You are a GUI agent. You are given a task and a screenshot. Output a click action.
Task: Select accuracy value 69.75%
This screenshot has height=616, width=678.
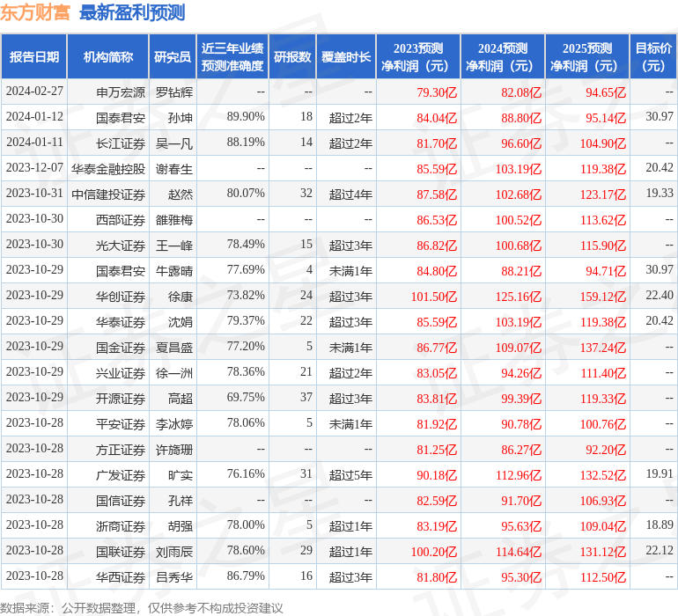pyautogui.click(x=246, y=397)
